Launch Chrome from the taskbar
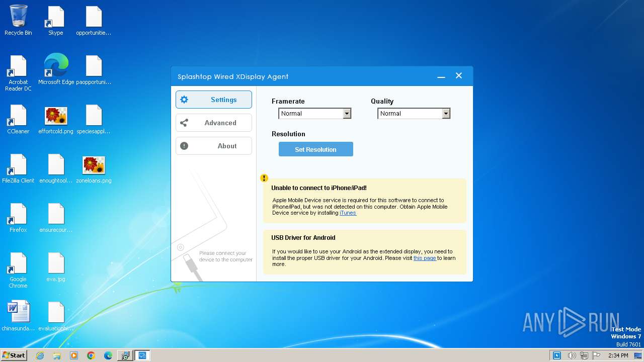This screenshot has width=644, height=362. (x=91, y=355)
